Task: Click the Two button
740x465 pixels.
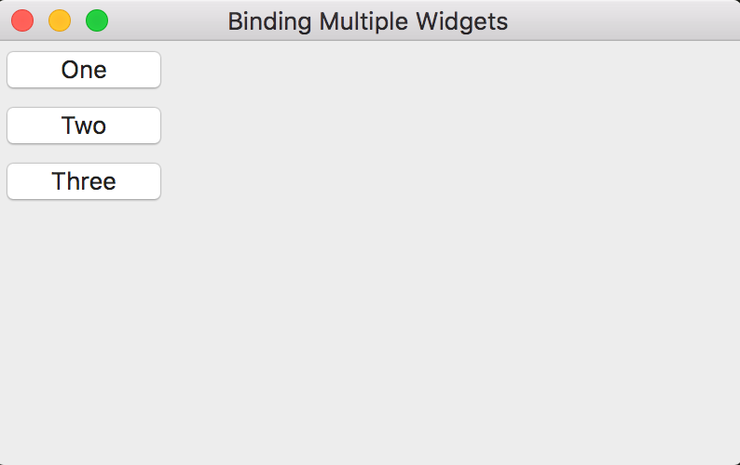Action: coord(84,126)
